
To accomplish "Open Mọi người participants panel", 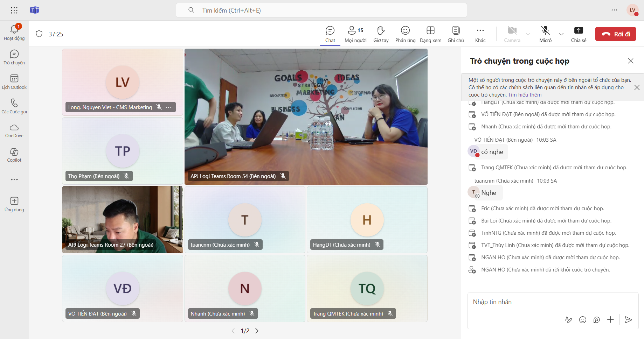I will pos(355,34).
